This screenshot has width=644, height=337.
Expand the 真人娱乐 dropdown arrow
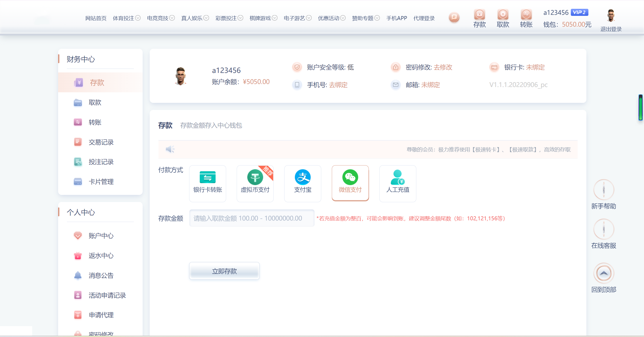click(x=206, y=18)
